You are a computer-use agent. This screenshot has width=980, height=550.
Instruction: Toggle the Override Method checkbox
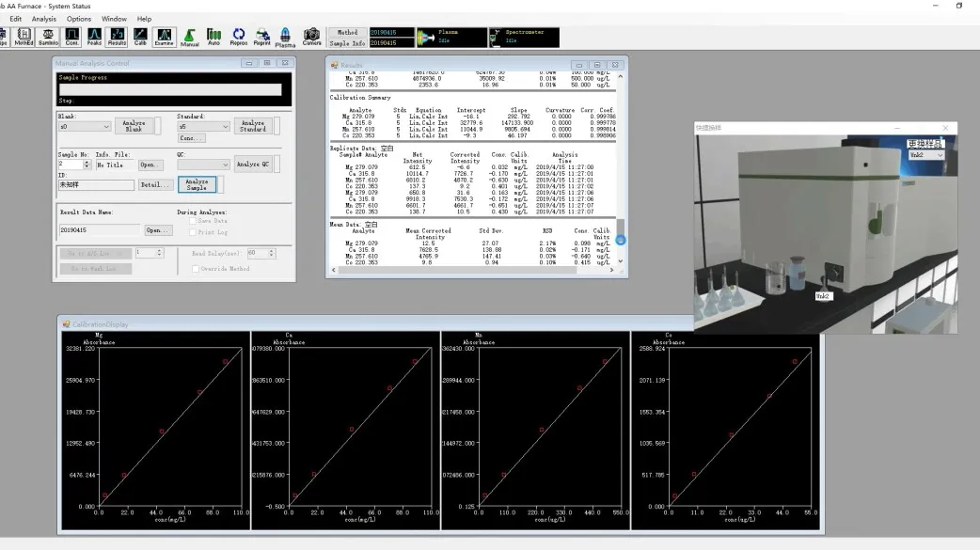tap(196, 269)
